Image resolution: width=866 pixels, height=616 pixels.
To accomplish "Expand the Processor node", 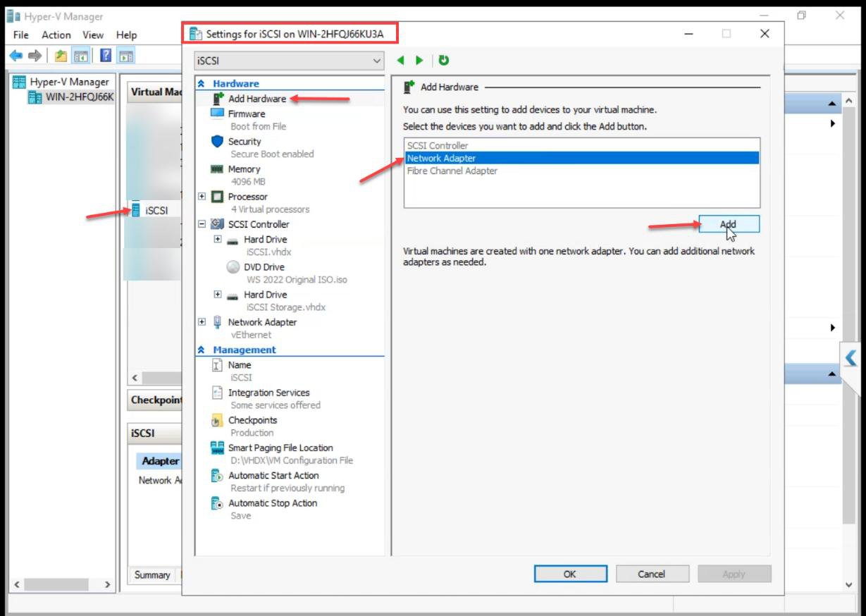I will coord(202,197).
